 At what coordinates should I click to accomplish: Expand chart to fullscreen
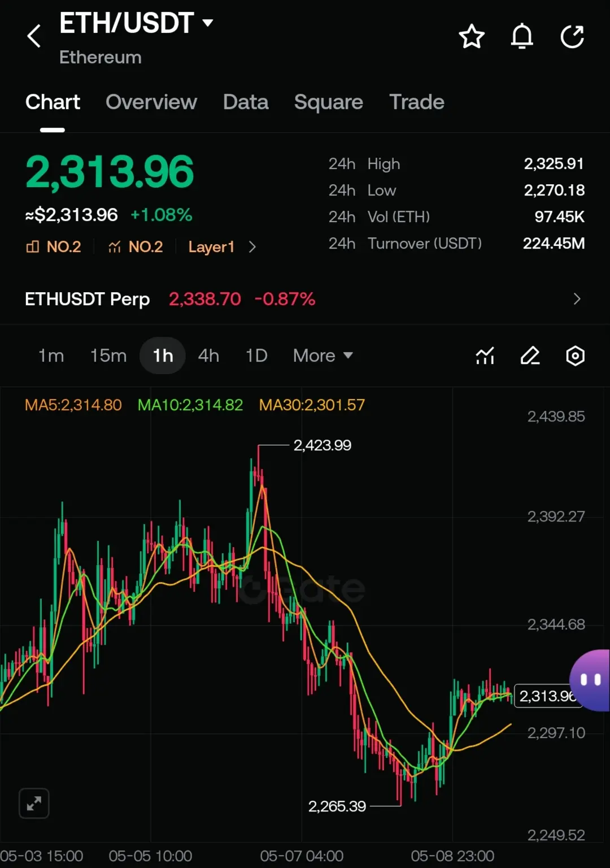[x=34, y=803]
